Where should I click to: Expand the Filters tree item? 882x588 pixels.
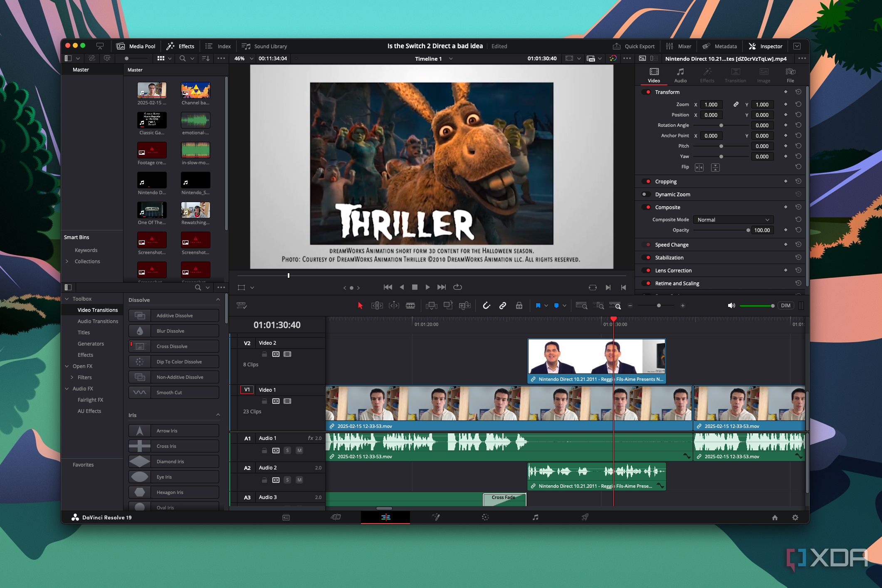tap(72, 377)
